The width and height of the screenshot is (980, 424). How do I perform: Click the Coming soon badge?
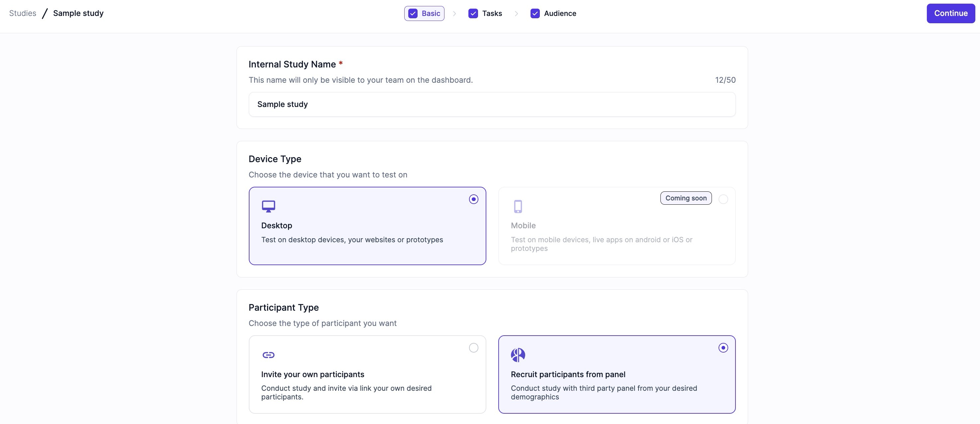[x=686, y=198]
